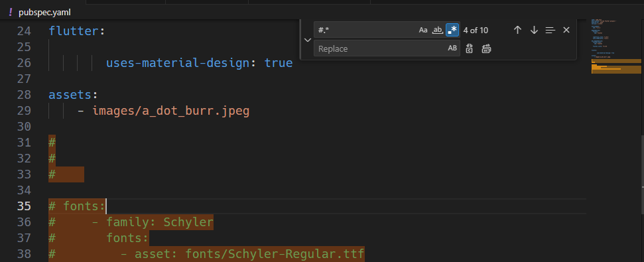Click the highlighted '#' on line 33
The height and width of the screenshot is (262, 644).
click(52, 174)
